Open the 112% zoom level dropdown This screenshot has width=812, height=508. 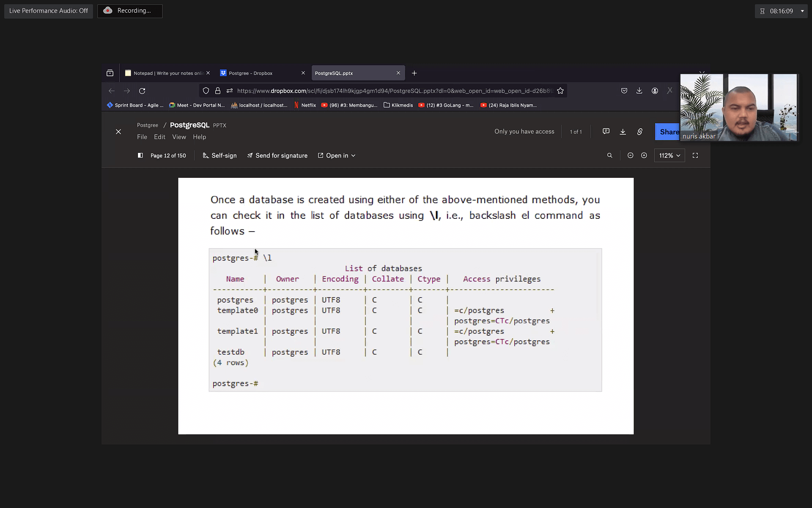pyautogui.click(x=669, y=155)
